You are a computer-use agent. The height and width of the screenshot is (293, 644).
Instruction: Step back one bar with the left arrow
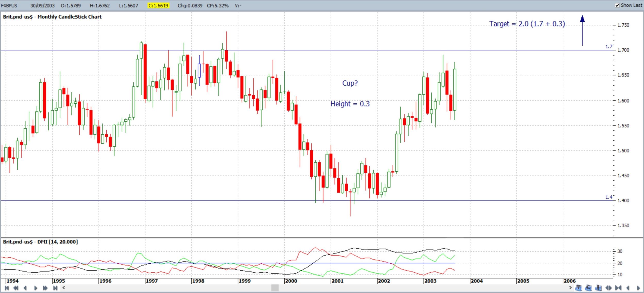(x=25, y=288)
